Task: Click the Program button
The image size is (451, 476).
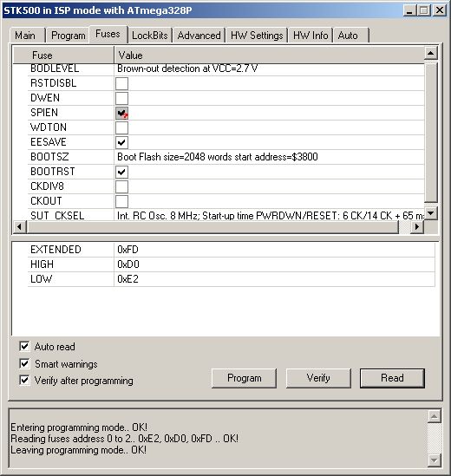Action: (x=245, y=378)
